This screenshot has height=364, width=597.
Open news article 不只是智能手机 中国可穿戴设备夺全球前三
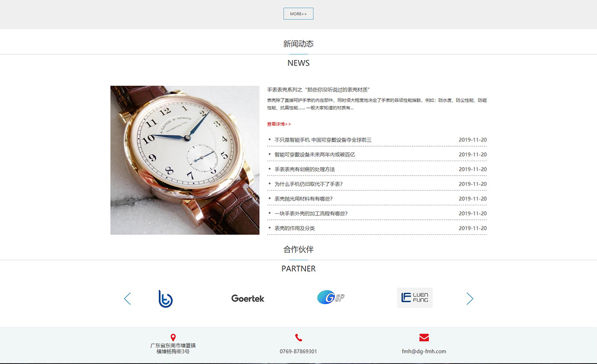tap(321, 140)
